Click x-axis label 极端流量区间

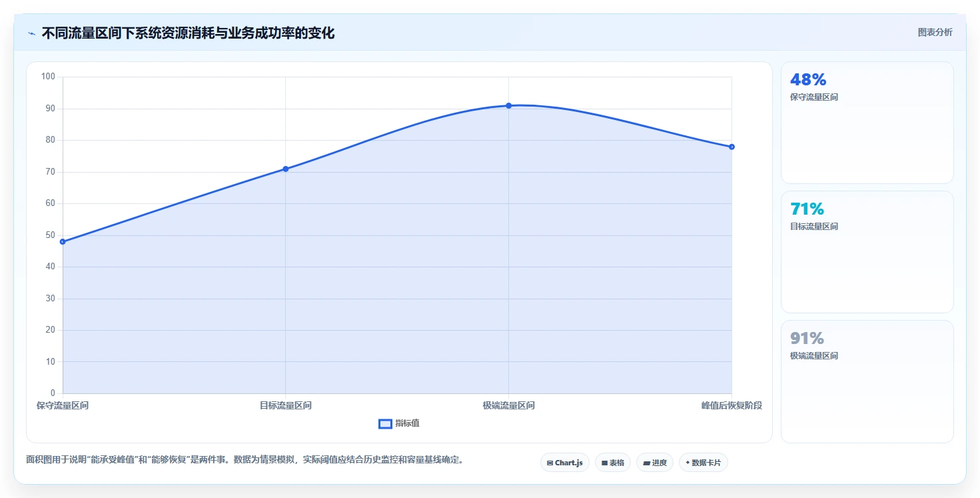click(508, 405)
